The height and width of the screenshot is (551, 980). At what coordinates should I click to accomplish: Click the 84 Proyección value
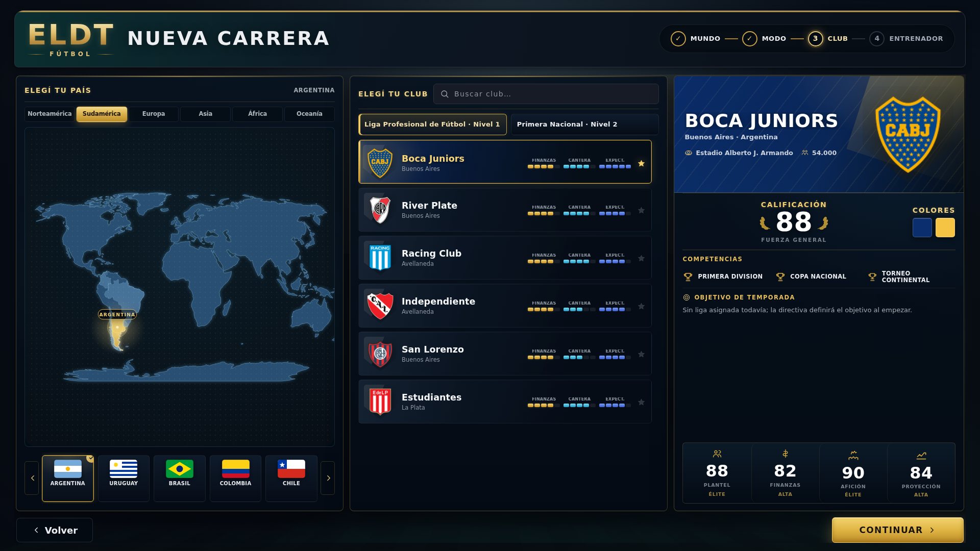pos(921,473)
